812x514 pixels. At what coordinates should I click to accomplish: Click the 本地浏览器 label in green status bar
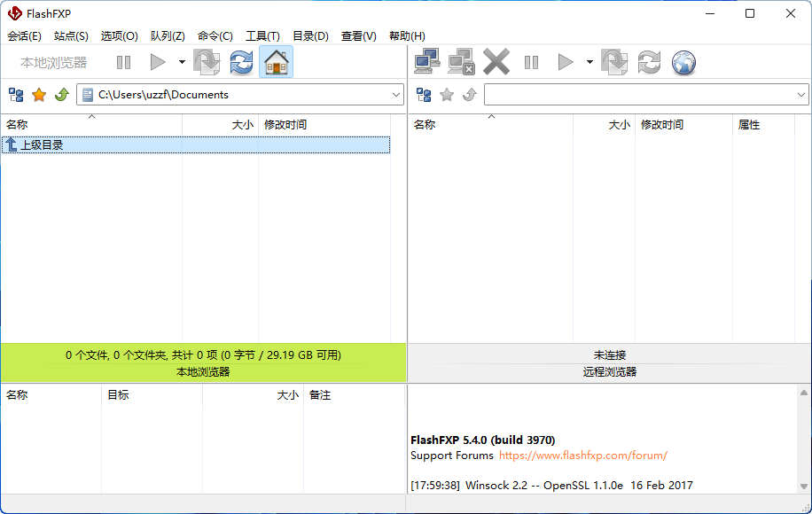[x=203, y=371]
